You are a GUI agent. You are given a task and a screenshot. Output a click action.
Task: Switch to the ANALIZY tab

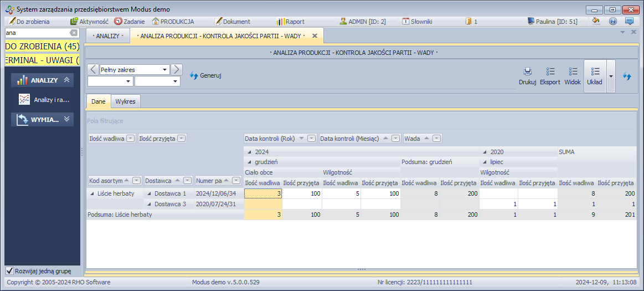point(107,36)
